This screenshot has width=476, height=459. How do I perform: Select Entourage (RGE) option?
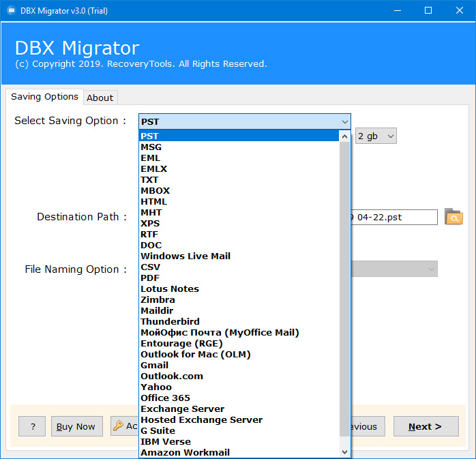click(239, 344)
